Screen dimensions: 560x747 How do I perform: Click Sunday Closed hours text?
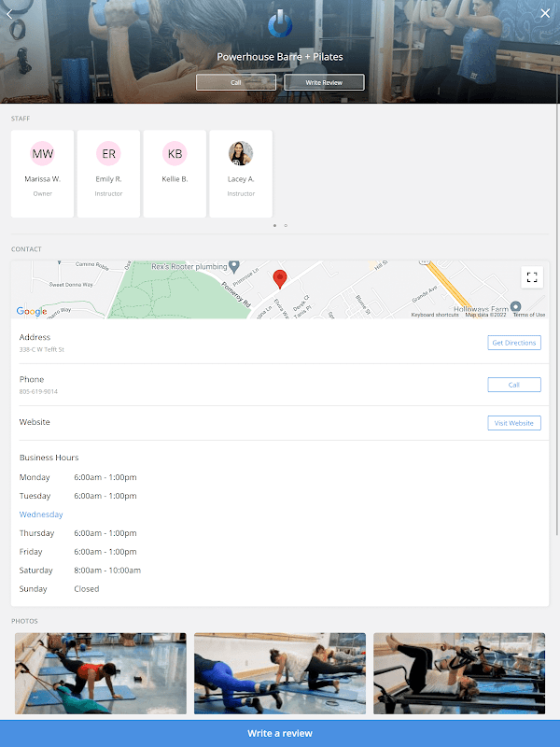coord(86,589)
